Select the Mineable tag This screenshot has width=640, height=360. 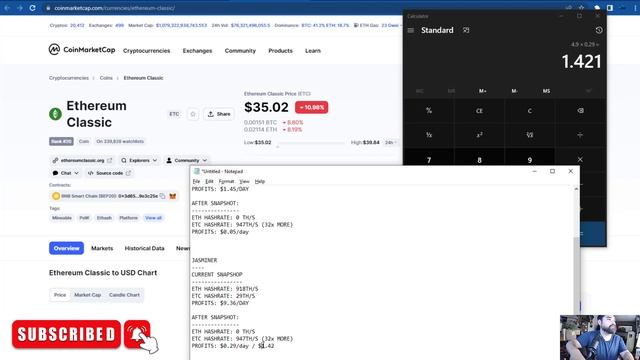[x=62, y=218]
